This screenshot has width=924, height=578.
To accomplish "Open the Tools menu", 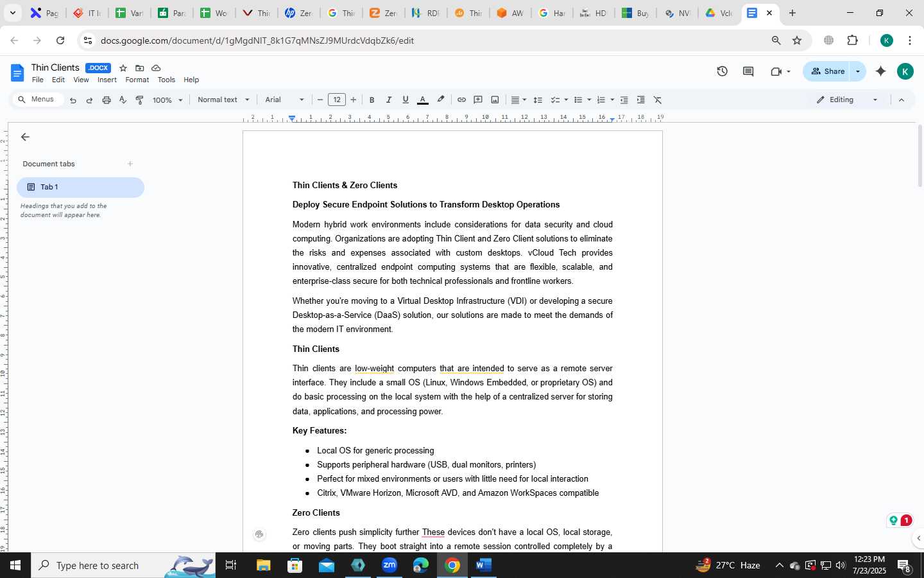I will (x=166, y=80).
